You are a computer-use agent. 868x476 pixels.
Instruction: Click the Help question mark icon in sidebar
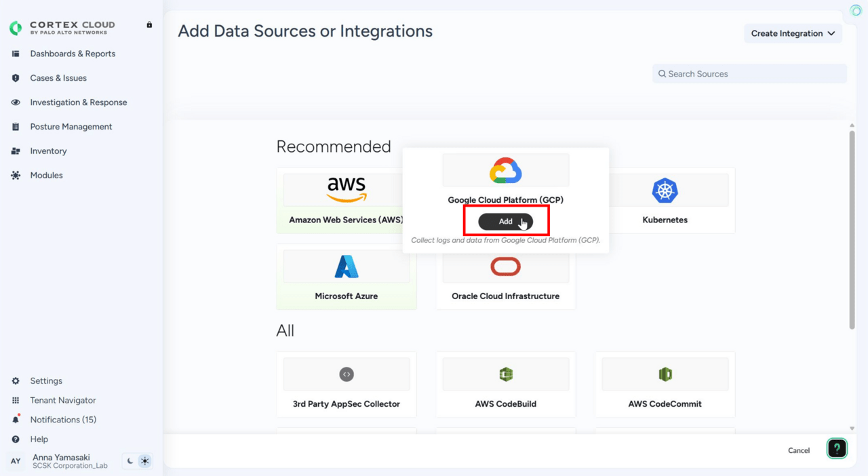[x=16, y=439]
